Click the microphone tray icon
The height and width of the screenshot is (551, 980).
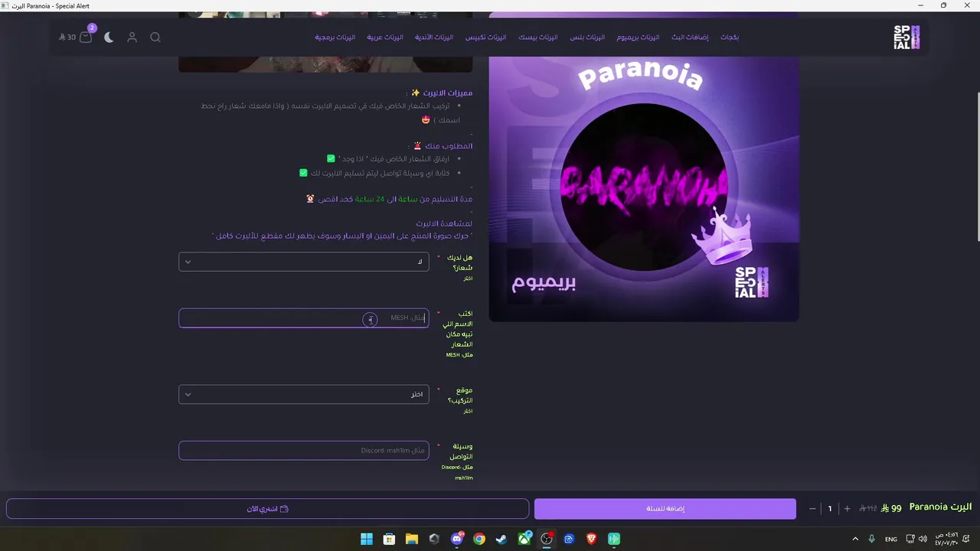pos(873,539)
